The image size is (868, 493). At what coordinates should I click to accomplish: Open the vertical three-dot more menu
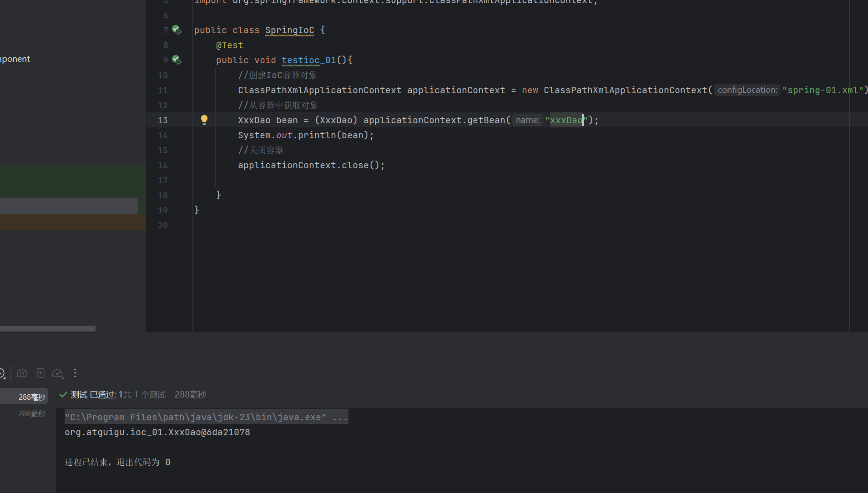[x=75, y=373]
